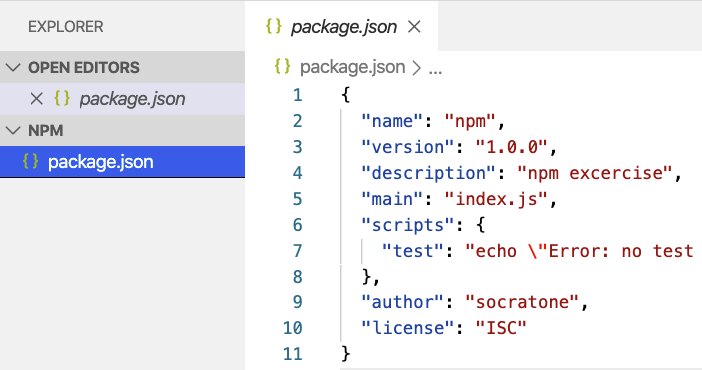Select the package.json editor tab
702x370 pixels.
coord(342,26)
